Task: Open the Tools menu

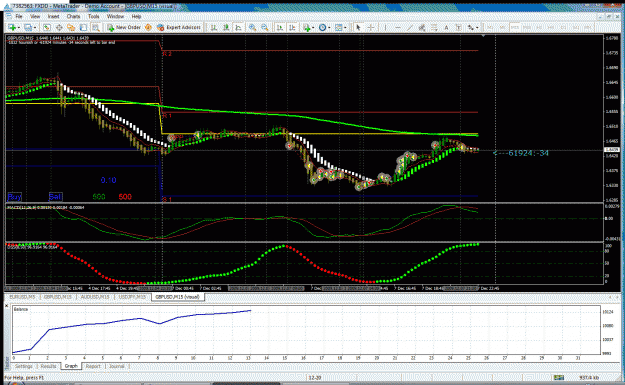Action: 94,16
